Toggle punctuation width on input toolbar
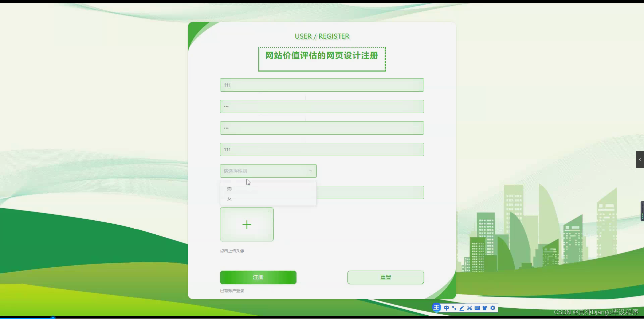Image resolution: width=644 pixels, height=319 pixels. 454,308
